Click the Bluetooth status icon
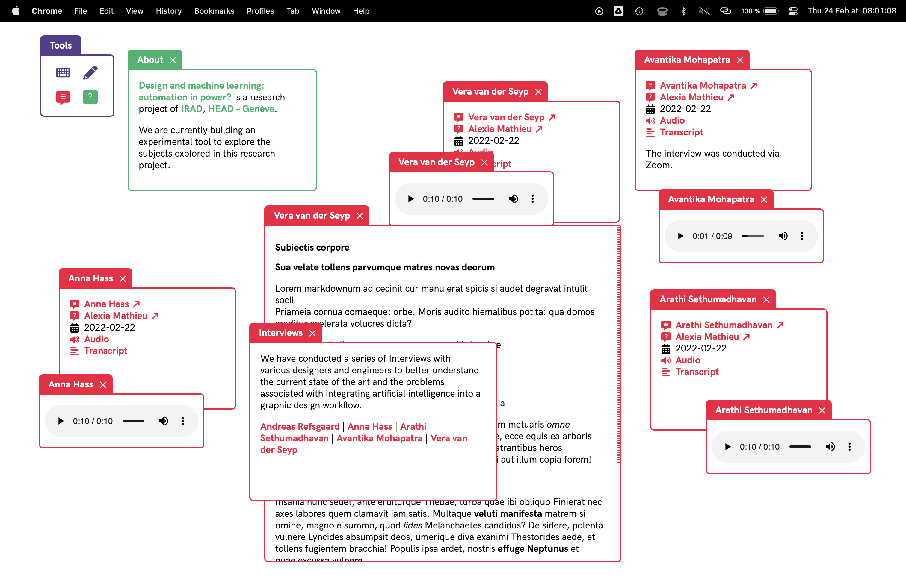 click(683, 11)
